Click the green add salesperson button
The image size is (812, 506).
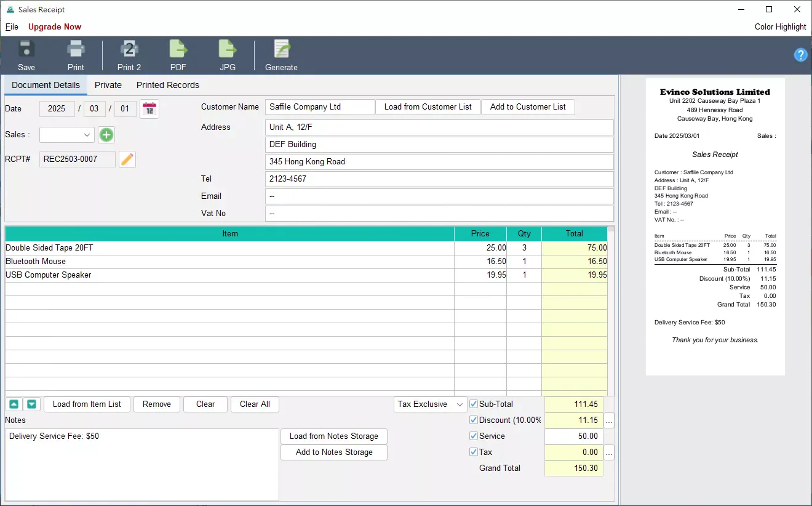click(x=106, y=135)
